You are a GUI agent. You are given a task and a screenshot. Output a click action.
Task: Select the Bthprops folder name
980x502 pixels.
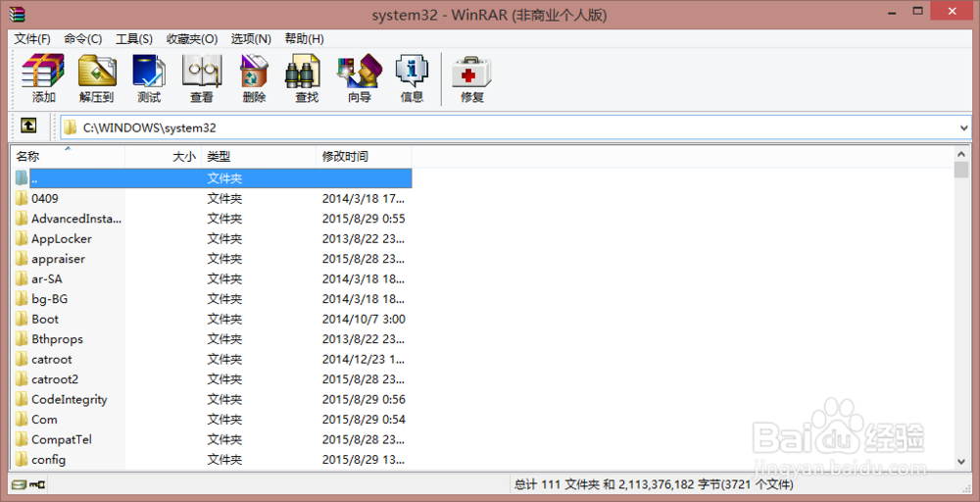[57, 339]
